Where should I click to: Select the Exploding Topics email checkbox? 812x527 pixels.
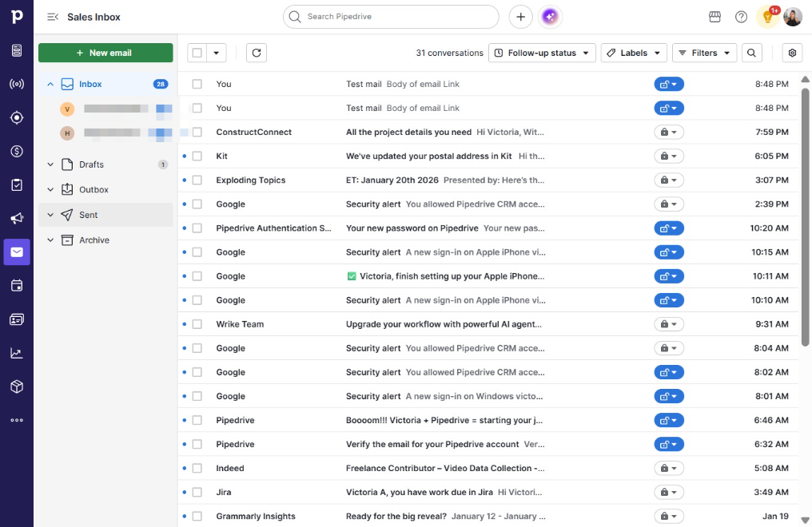(197, 180)
